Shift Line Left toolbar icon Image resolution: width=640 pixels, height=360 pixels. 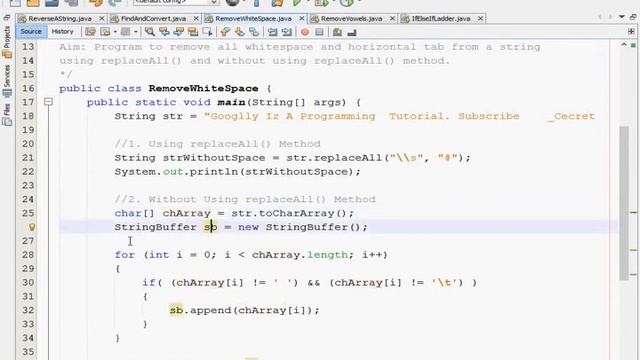pyautogui.click(x=272, y=32)
